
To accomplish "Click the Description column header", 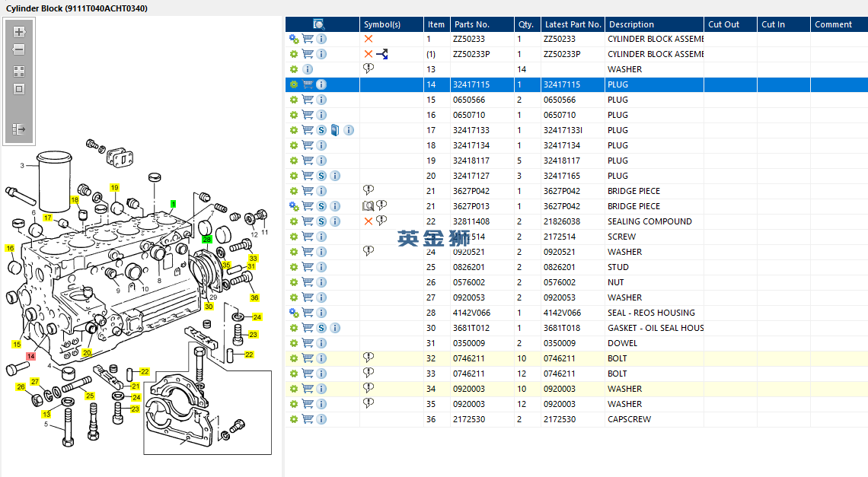I will click(654, 24).
